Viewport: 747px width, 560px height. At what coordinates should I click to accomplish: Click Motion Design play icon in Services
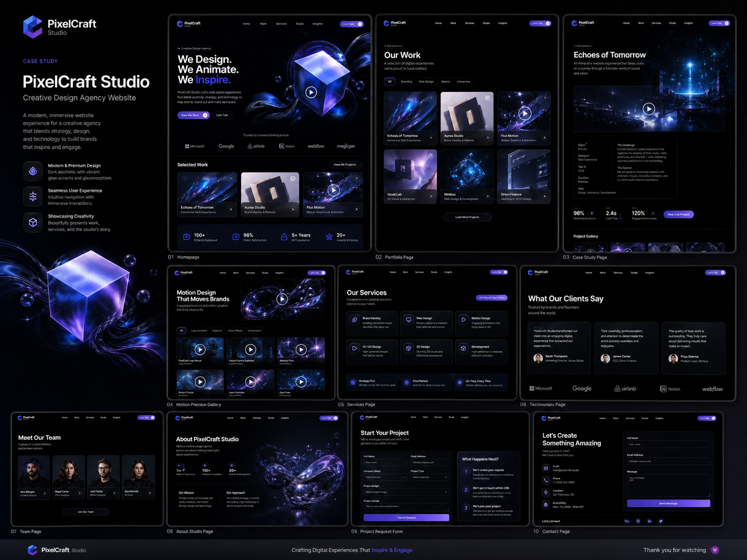(x=463, y=320)
